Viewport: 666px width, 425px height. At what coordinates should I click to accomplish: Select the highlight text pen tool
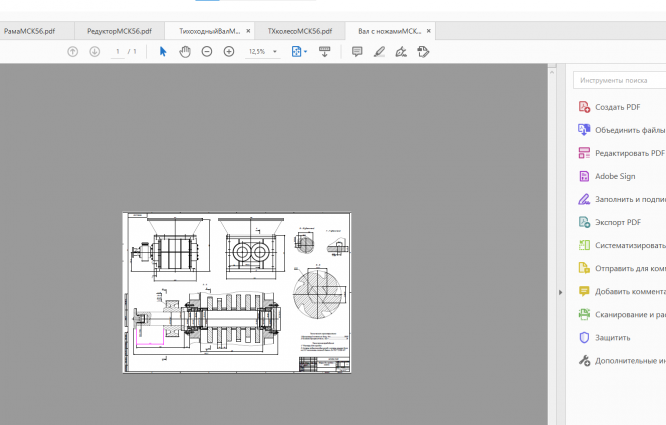(379, 51)
